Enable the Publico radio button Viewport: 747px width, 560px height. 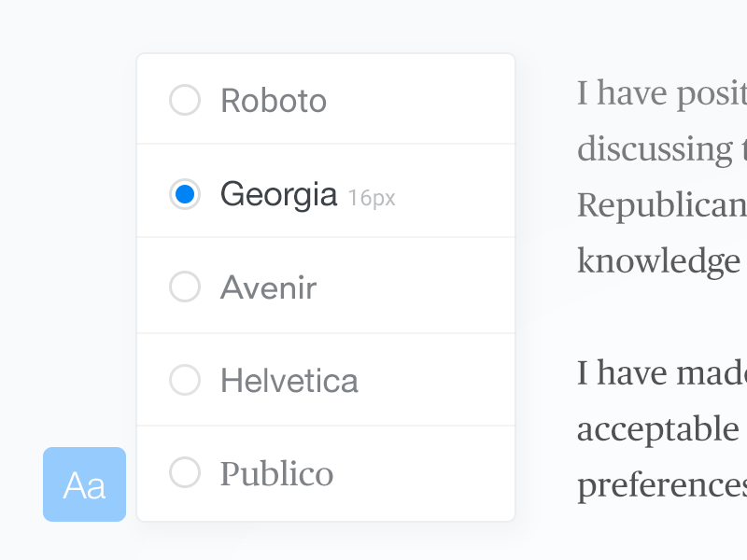pos(185,472)
